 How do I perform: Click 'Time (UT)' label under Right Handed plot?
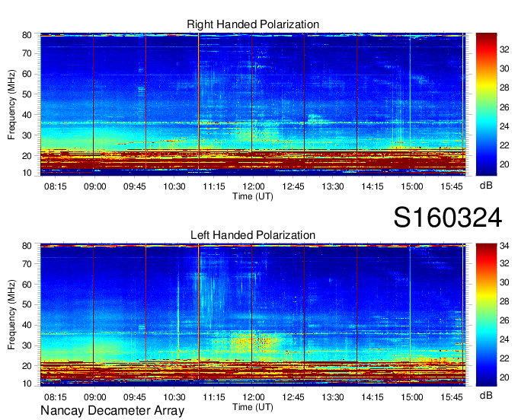click(x=253, y=196)
